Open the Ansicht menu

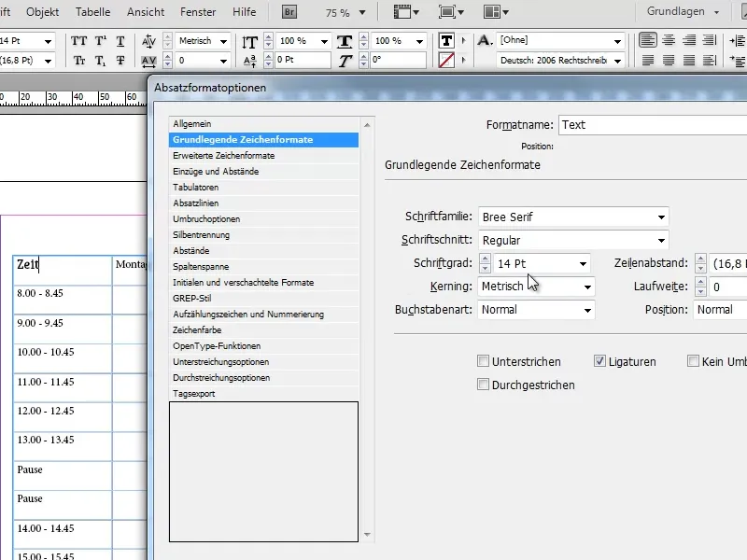pyautogui.click(x=146, y=12)
